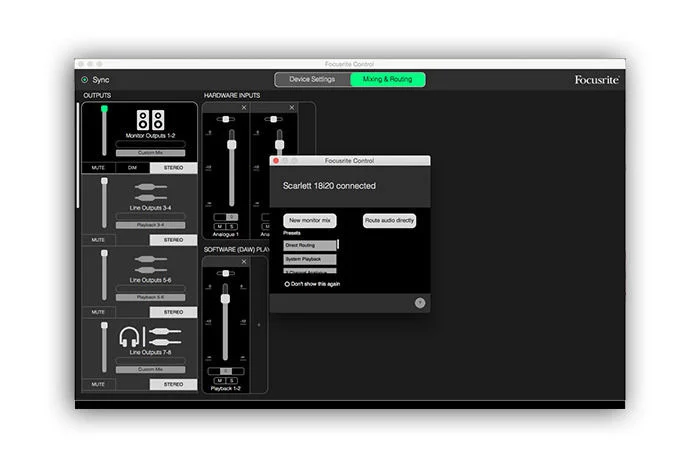
Task: Click the Analogue 1 fader handle
Action: click(232, 145)
